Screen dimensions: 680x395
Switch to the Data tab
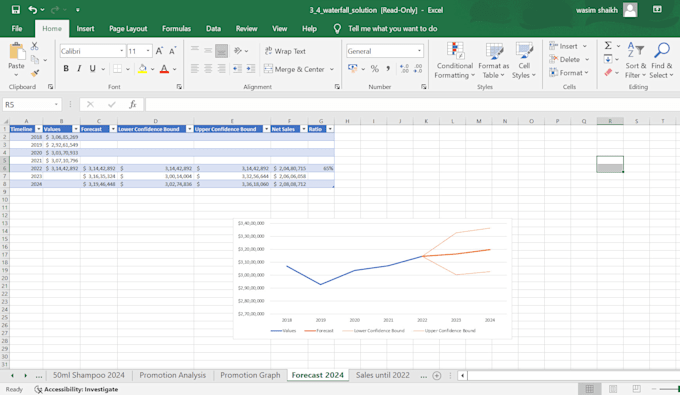[213, 29]
